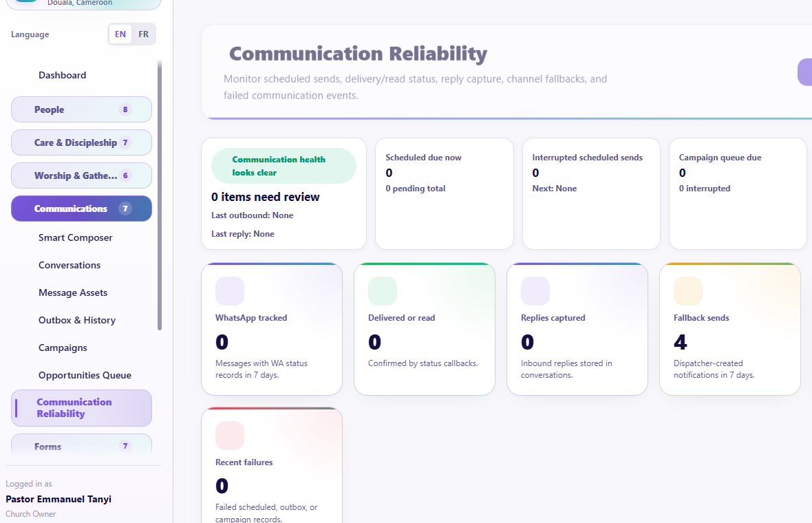
Task: Click the orange icon tile on Fallback sends card
Action: coord(687,291)
